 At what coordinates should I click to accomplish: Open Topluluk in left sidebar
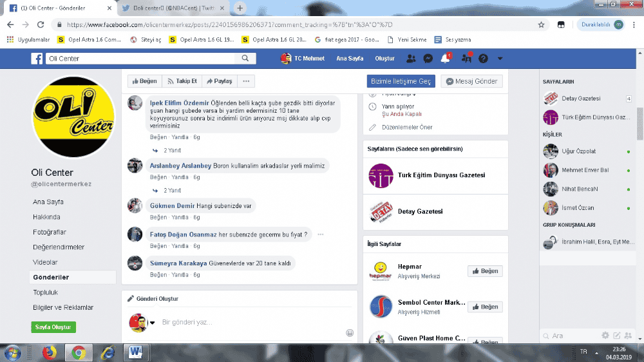coord(45,292)
